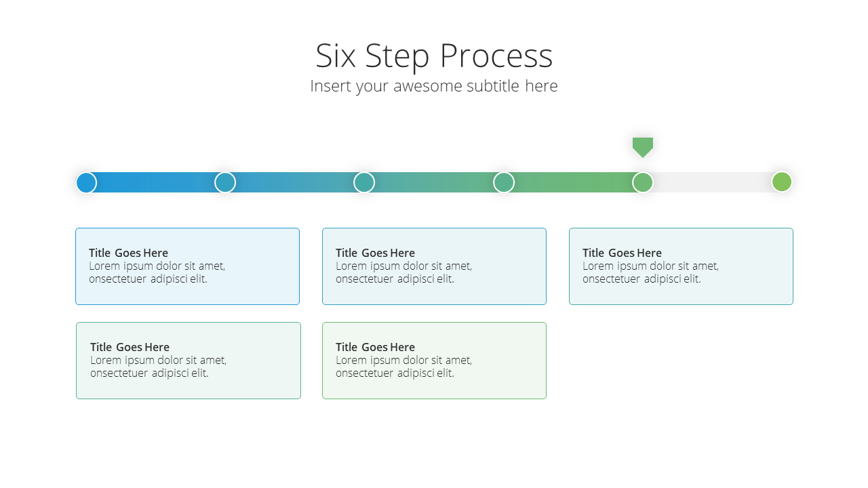Screen dimensions: 868x488
Task: Click the green progress segment between fourth and fifth circles
Action: click(573, 182)
